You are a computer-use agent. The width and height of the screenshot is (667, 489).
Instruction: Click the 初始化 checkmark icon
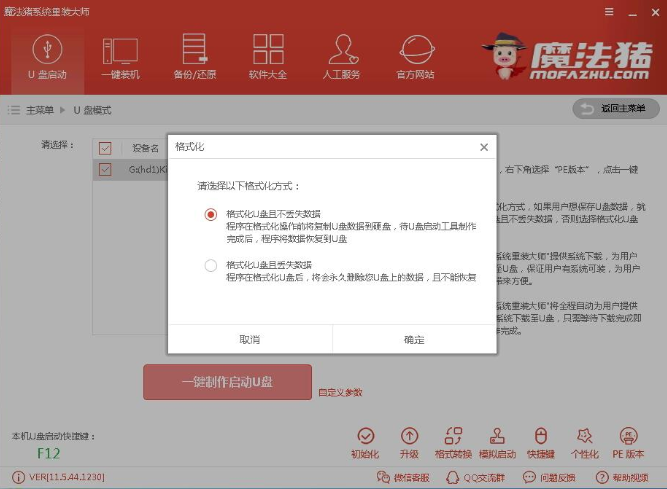365,436
